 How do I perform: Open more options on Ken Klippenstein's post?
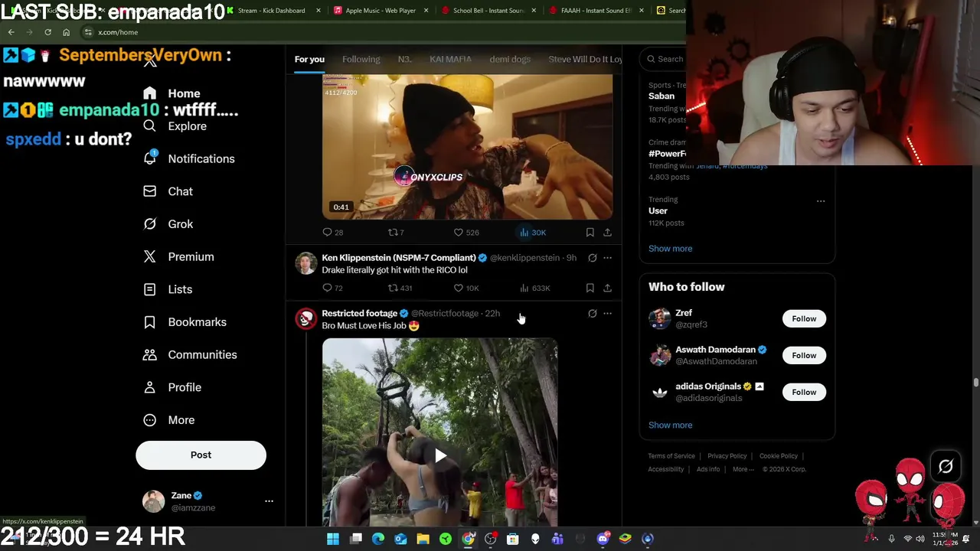[608, 258]
